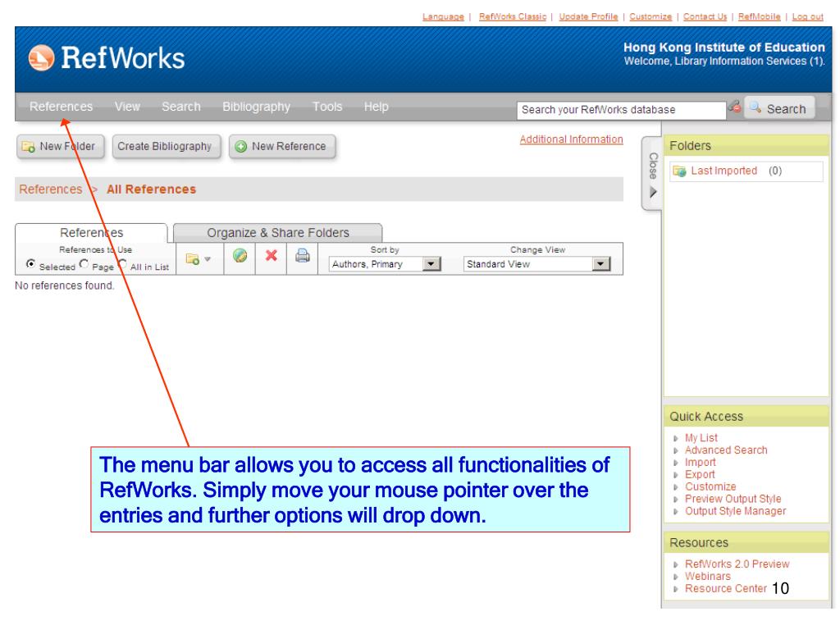
Task: Open the RefMobile link
Action: coord(759,16)
